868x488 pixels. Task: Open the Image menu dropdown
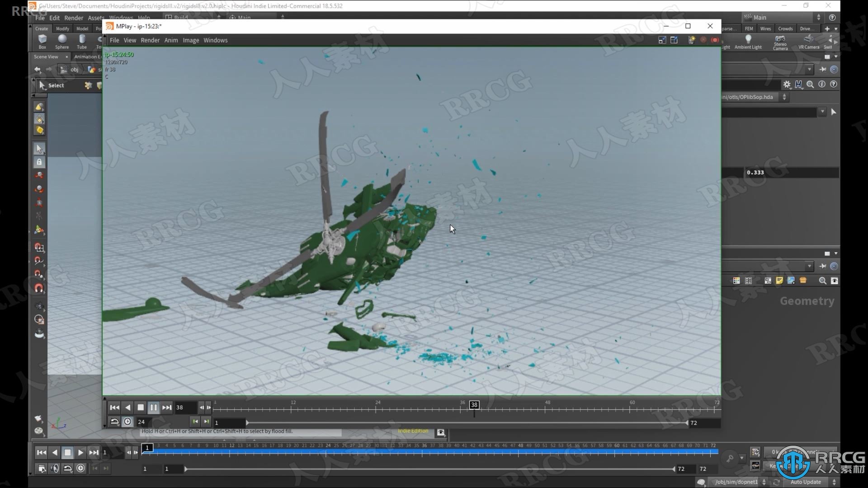[190, 40]
